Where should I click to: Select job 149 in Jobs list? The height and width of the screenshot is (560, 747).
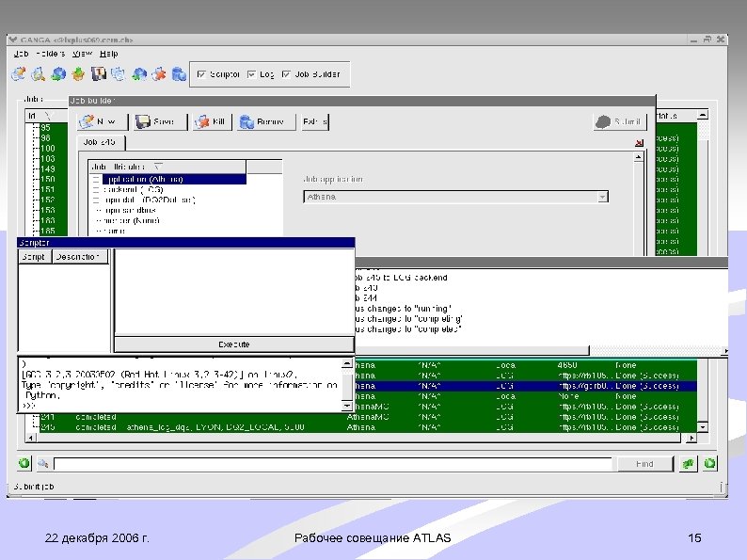(x=48, y=169)
